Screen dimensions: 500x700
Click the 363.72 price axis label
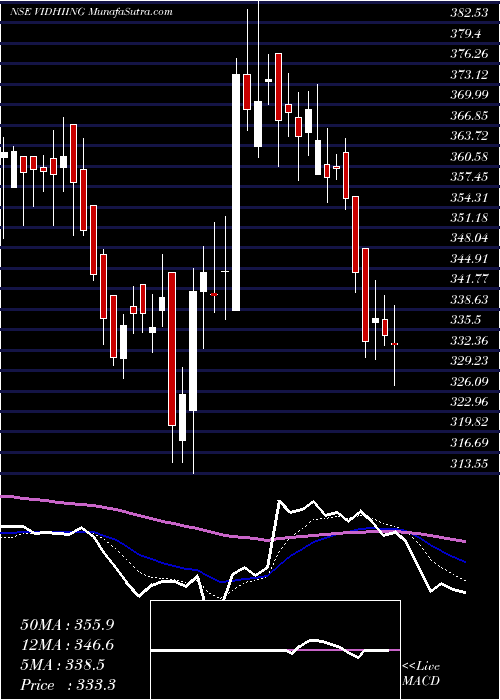[469, 136]
